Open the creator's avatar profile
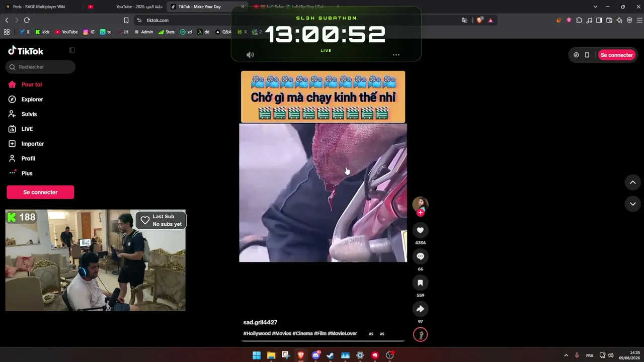 click(420, 204)
